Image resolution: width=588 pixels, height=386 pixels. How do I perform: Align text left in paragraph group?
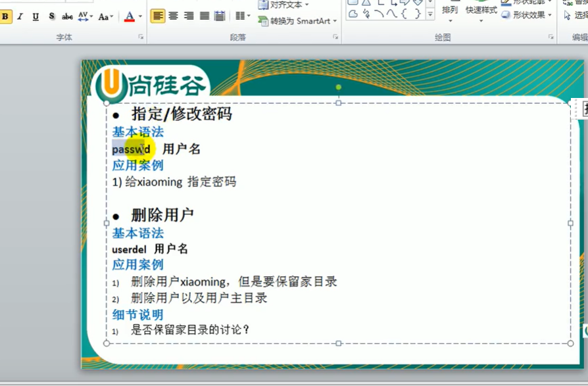click(158, 16)
